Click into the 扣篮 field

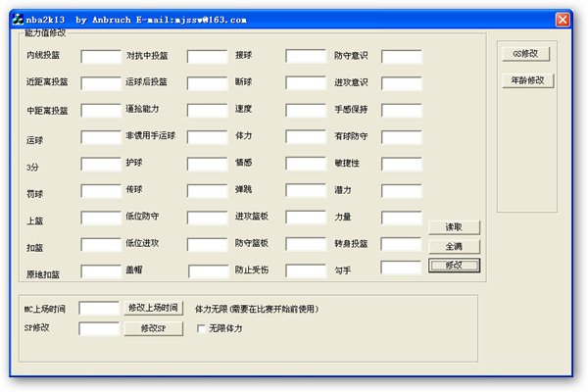pos(101,245)
